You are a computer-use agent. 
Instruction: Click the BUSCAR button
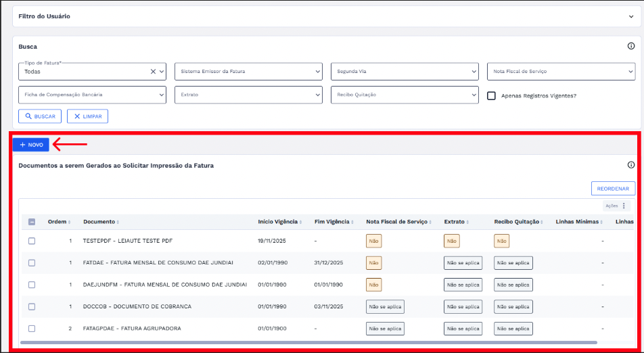point(40,116)
